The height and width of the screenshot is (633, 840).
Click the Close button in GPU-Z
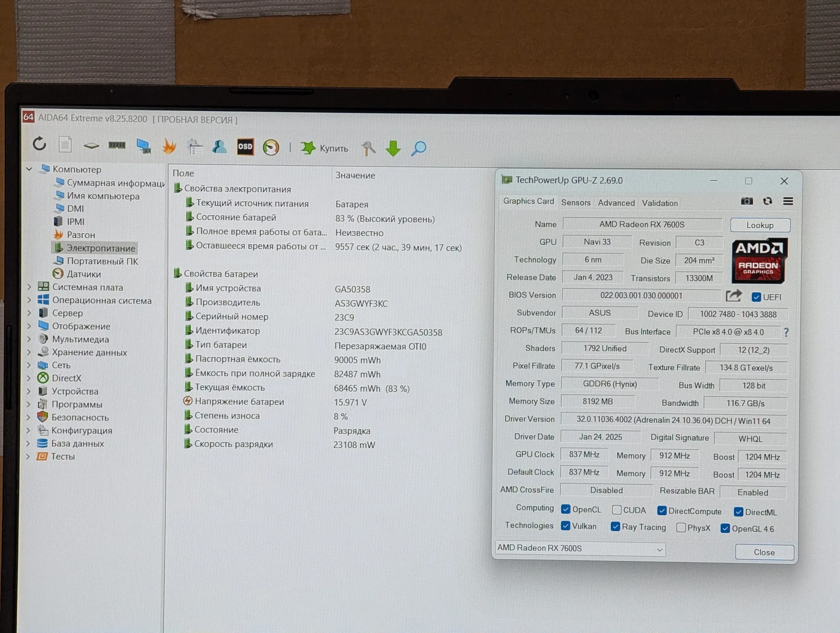tap(764, 552)
